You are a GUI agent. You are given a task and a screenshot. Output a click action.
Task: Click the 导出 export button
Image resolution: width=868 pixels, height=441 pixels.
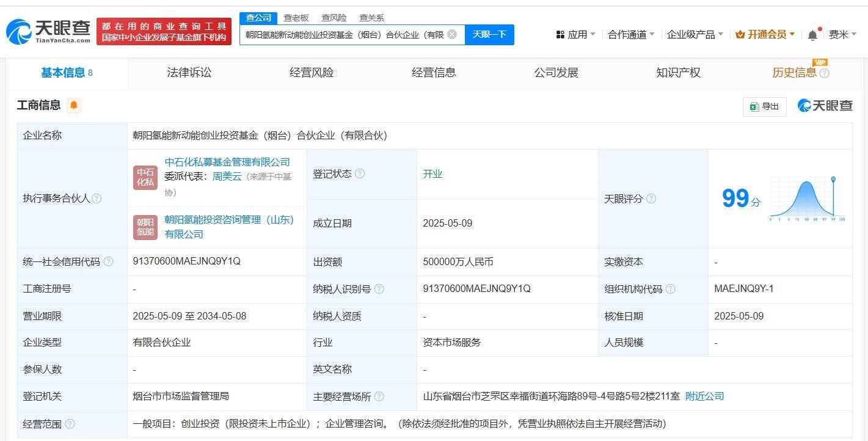click(764, 106)
